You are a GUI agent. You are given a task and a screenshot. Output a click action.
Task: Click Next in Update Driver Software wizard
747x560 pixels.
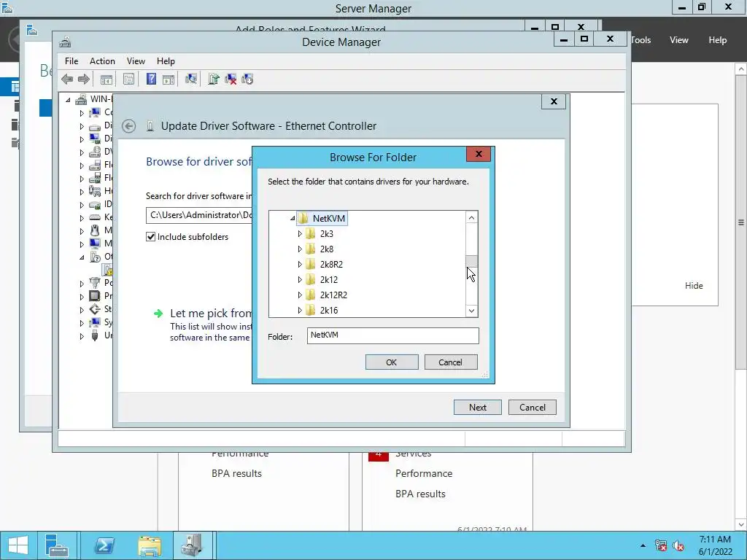pos(477,407)
